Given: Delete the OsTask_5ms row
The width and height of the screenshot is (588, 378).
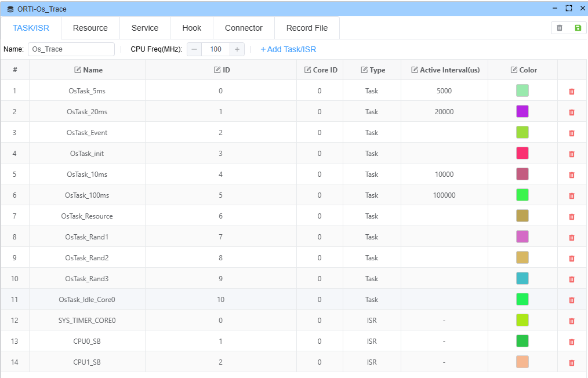Looking at the screenshot, I should tap(572, 92).
